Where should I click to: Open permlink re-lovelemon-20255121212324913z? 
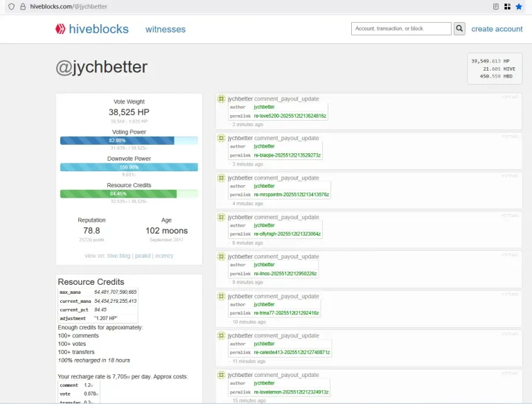coord(291,392)
